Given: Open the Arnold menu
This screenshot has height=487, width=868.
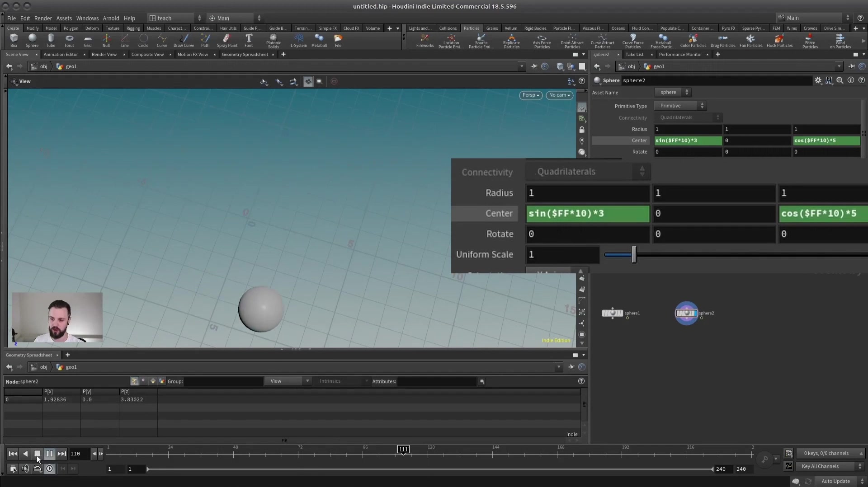Looking at the screenshot, I should coord(111,18).
